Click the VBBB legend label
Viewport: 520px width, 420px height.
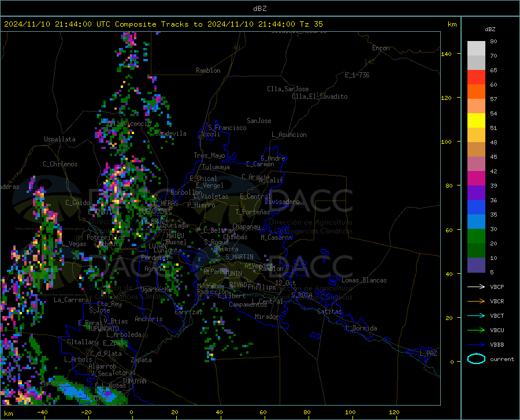pyautogui.click(x=497, y=345)
